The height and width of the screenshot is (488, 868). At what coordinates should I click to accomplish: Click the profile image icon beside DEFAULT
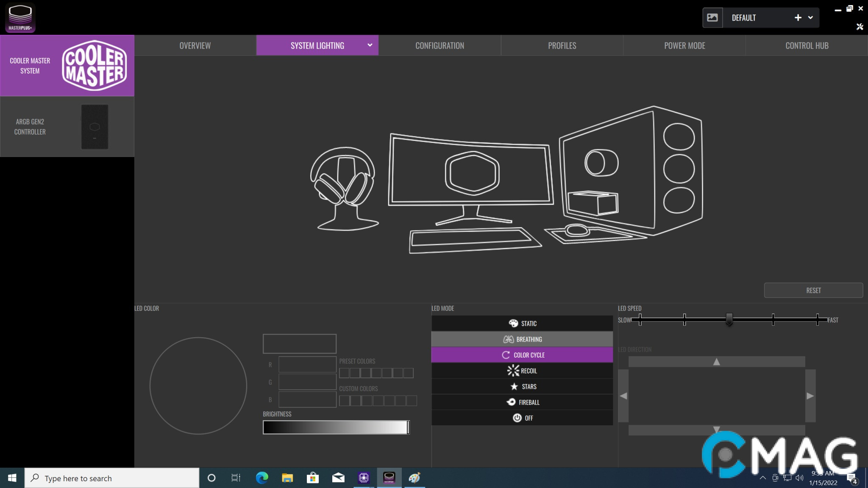tap(712, 18)
